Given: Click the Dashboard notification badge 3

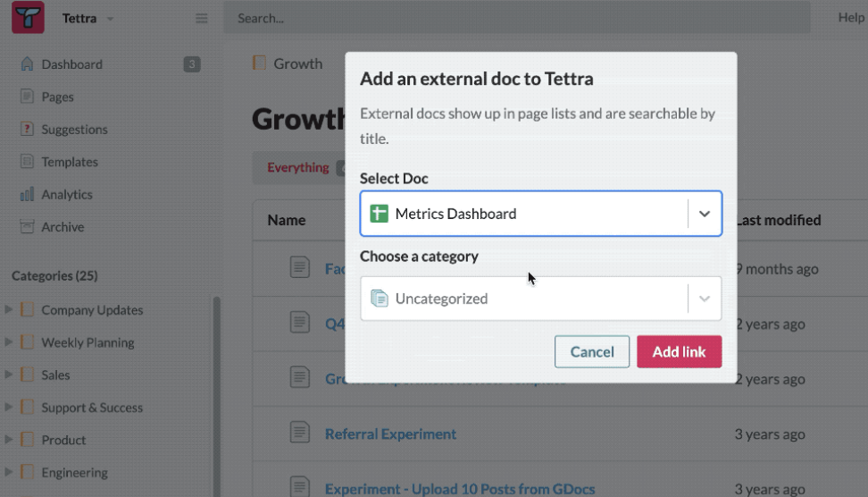Looking at the screenshot, I should pos(191,64).
